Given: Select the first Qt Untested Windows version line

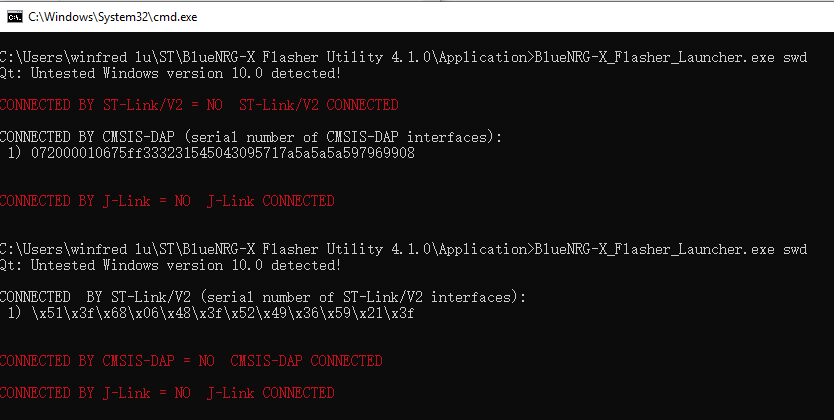Looking at the screenshot, I should click(170, 73).
